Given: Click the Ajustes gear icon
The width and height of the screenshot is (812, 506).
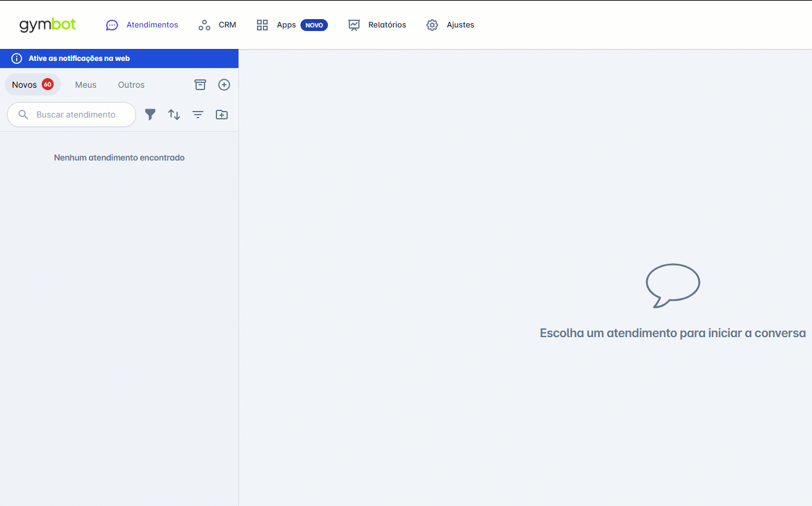Looking at the screenshot, I should (432, 25).
